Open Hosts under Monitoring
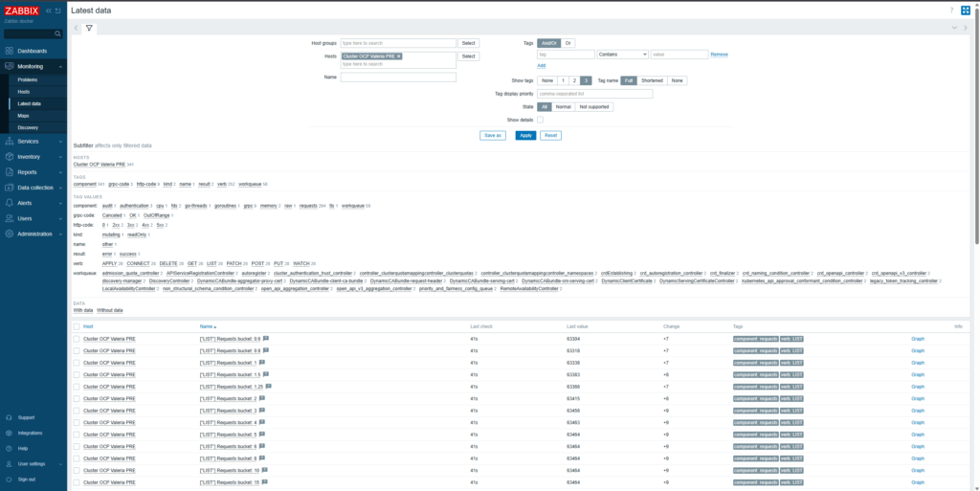 pyautogui.click(x=24, y=92)
